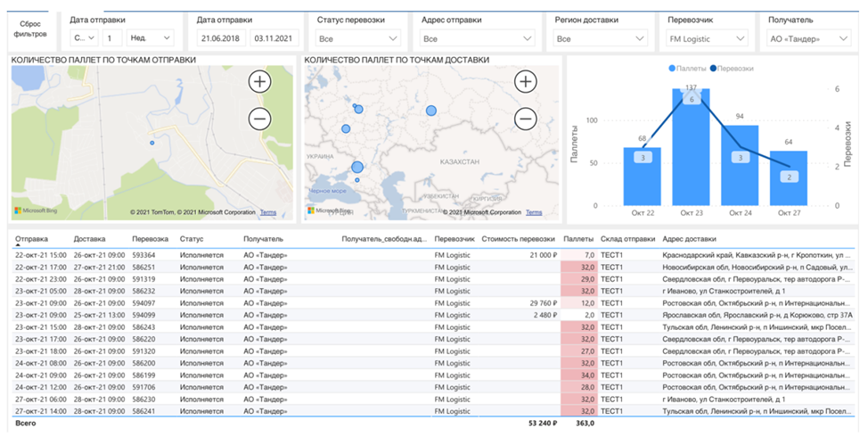
Task: Click the sort arrow under Отправка column
Action: point(18,244)
